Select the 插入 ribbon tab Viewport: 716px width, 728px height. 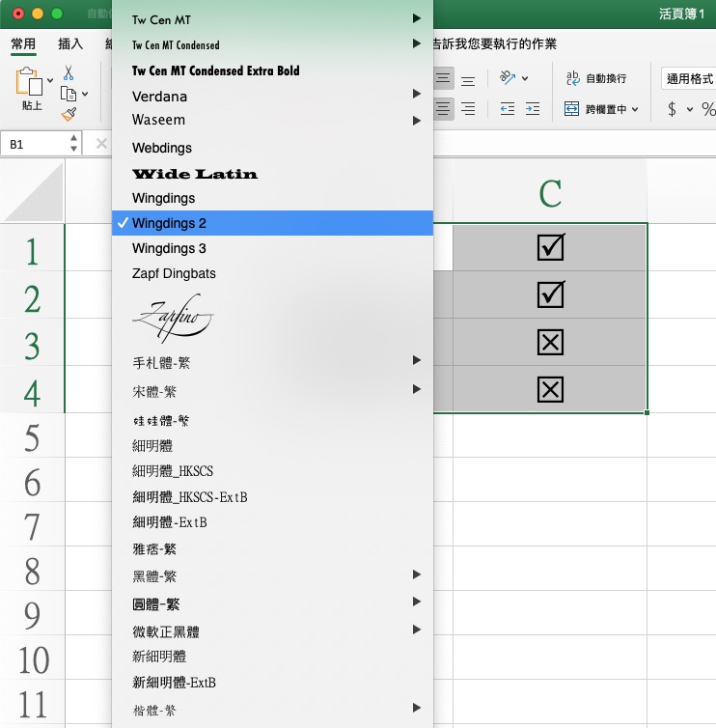coord(70,44)
